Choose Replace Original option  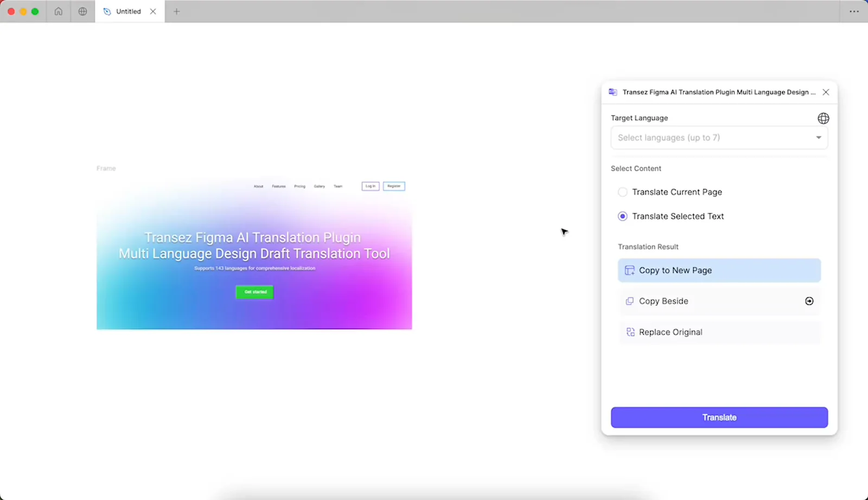(719, 332)
